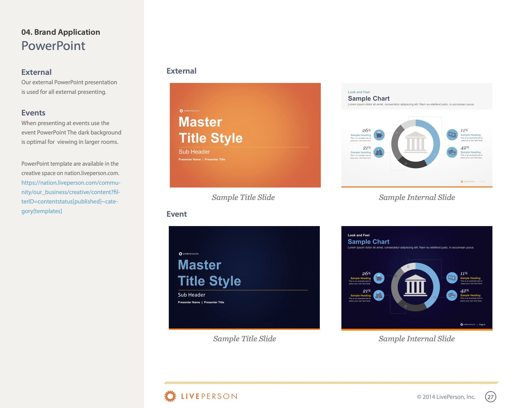532x408 pixels.
Task: Click cash register icon on the dark Event slide
Action: click(379, 295)
